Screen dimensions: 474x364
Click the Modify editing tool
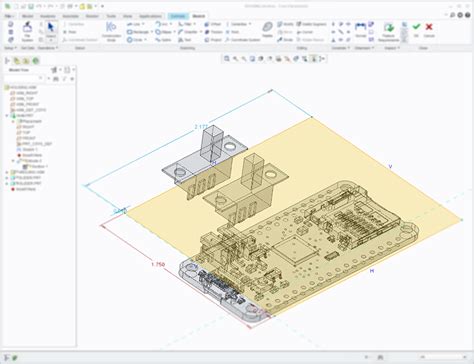click(x=285, y=24)
